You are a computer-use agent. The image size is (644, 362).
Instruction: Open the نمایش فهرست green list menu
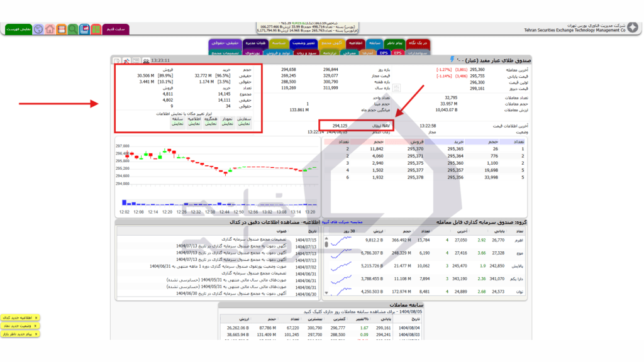click(x=18, y=29)
